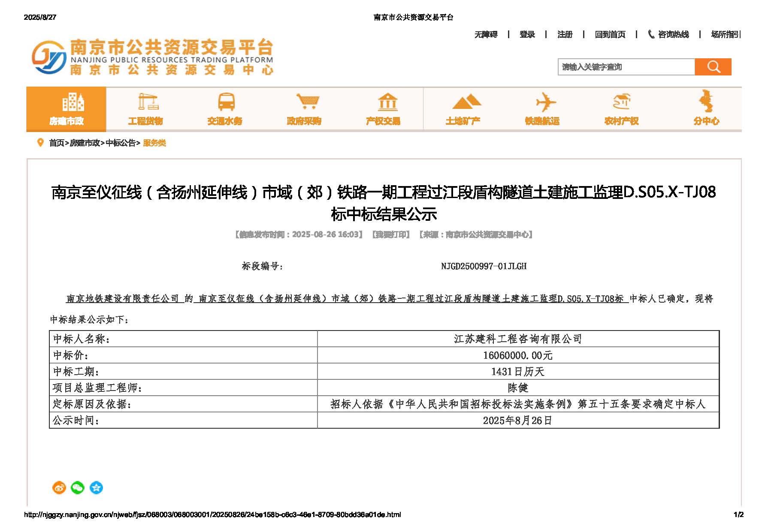Open the 土地矿产 navigation tab

click(x=463, y=109)
